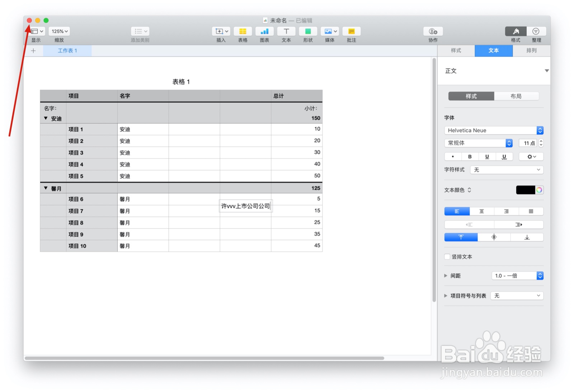Align text to top of cell
Screen dimensions: 574x392
(461, 237)
